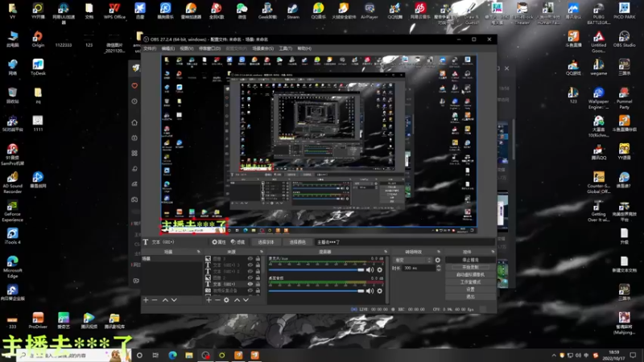Screen dimensions: 644x362
Task: Move source up with the up arrow
Action: pyautogui.click(x=237, y=300)
